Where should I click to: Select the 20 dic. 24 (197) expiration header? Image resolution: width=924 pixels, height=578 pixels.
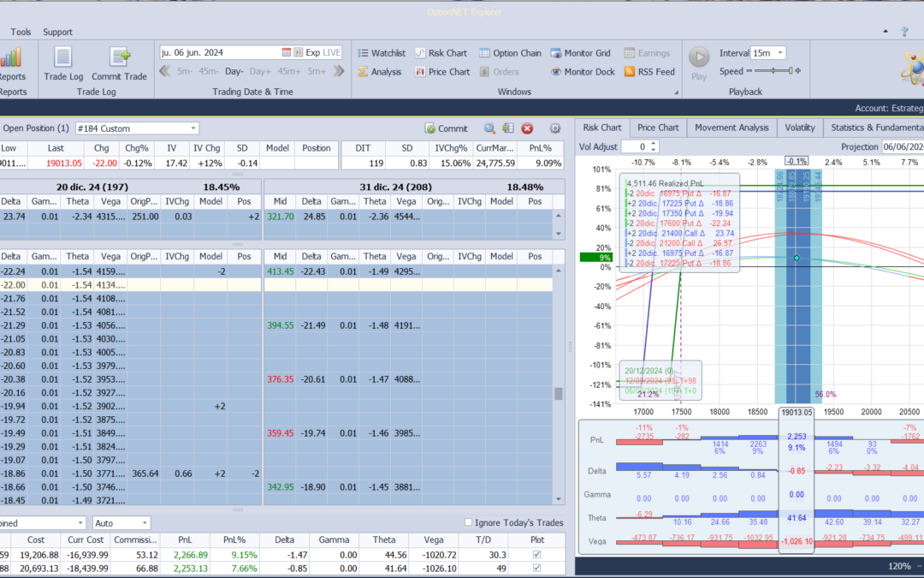point(92,187)
